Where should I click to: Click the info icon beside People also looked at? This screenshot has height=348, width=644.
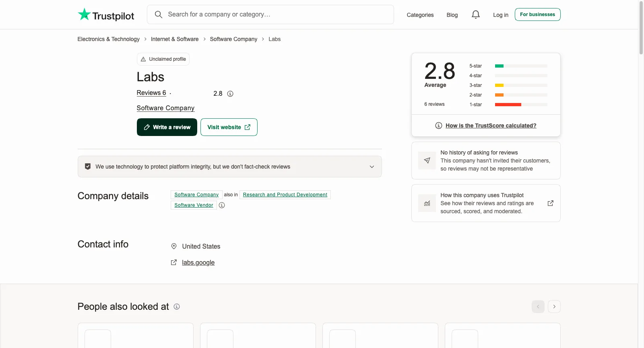coord(177,307)
